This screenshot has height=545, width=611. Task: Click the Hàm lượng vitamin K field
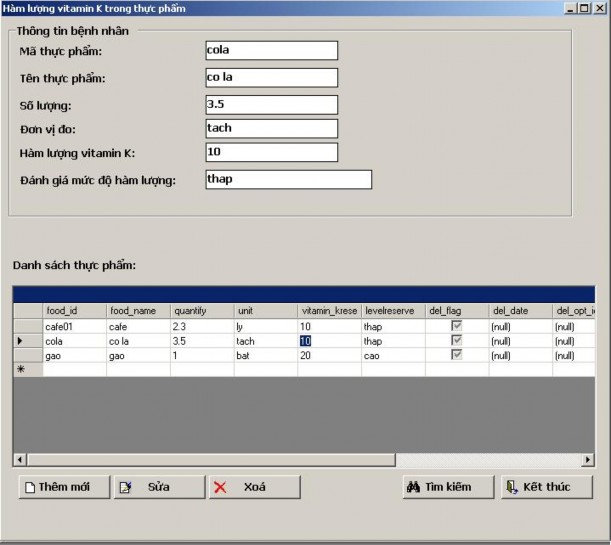[x=271, y=152]
